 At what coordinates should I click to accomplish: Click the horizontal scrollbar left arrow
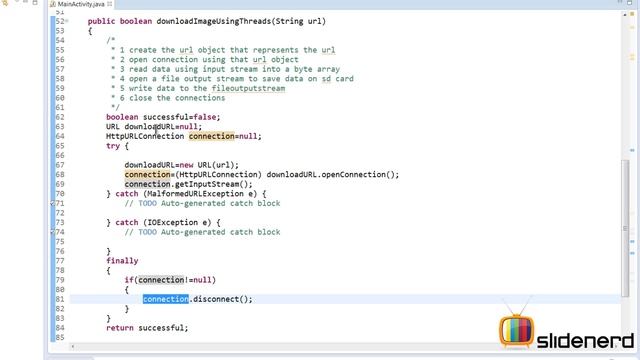click(73, 347)
